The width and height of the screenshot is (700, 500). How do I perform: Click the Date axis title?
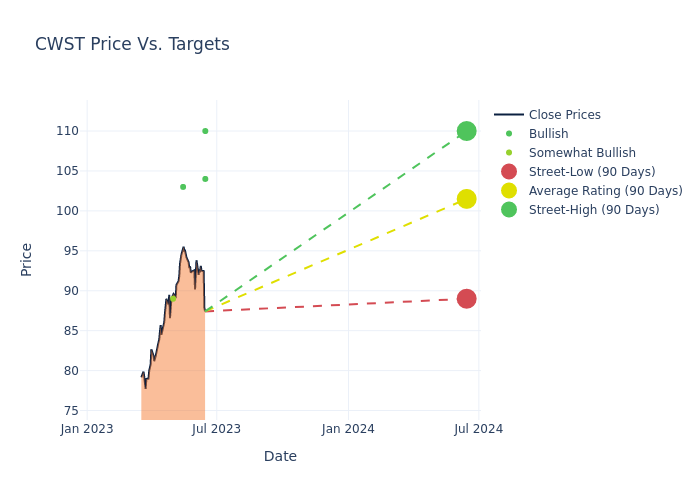pyautogui.click(x=280, y=456)
